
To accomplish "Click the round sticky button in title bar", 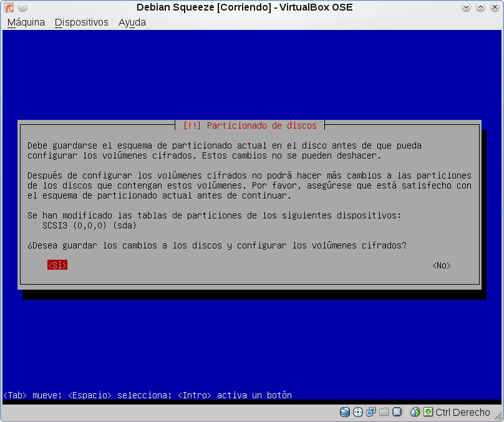I will (22, 7).
